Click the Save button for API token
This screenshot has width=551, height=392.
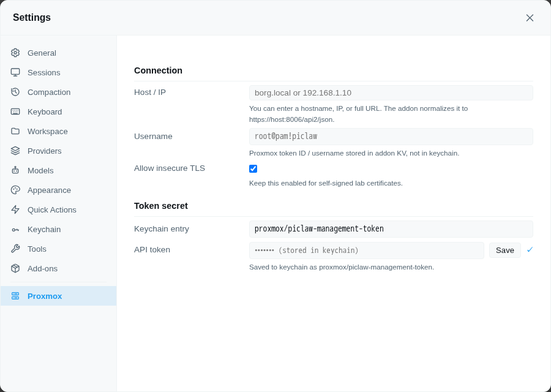[505, 251]
